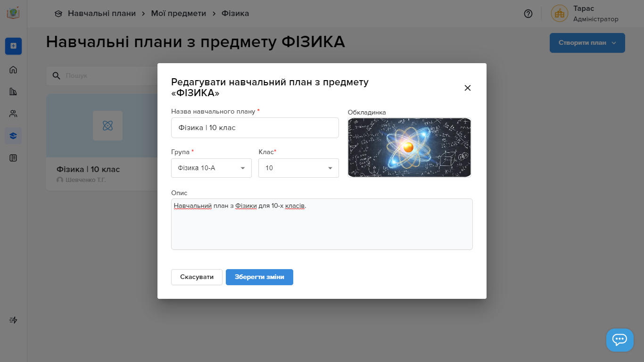This screenshot has height=362, width=644.
Task: Go to Навчальні плани breadcrumb
Action: (102, 14)
